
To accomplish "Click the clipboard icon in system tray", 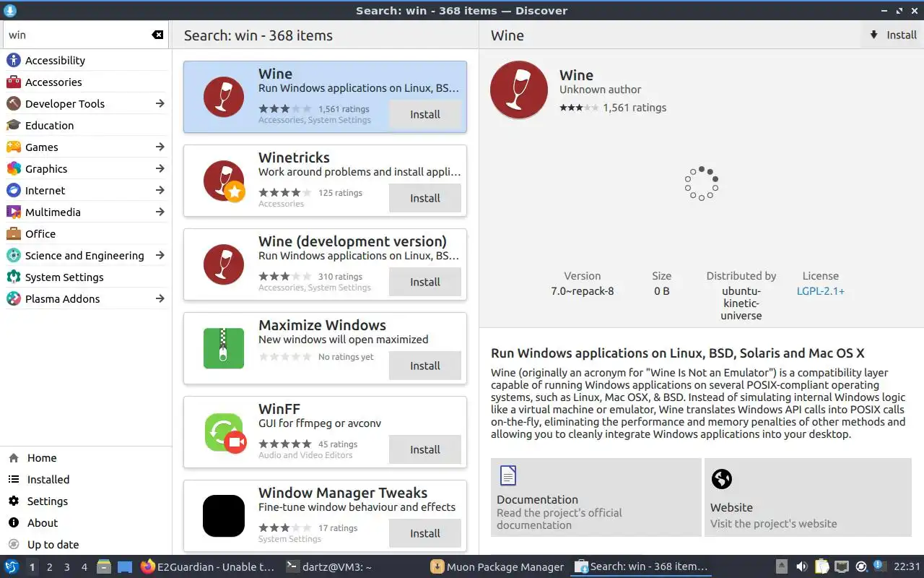I will pyautogui.click(x=821, y=566).
